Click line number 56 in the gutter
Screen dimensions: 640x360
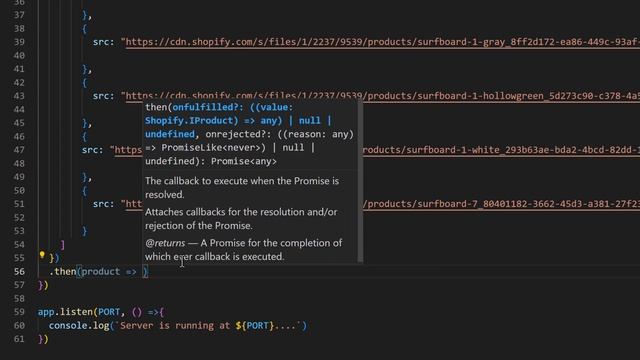(19, 271)
